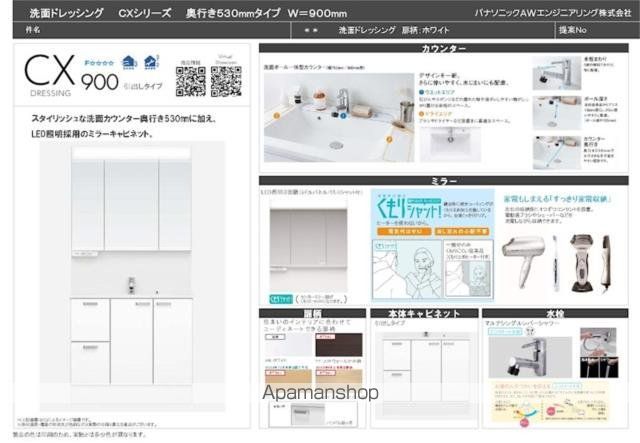Click the ミラー section header
Image resolution: width=640 pixels, height=443 pixels.
tap(444, 180)
